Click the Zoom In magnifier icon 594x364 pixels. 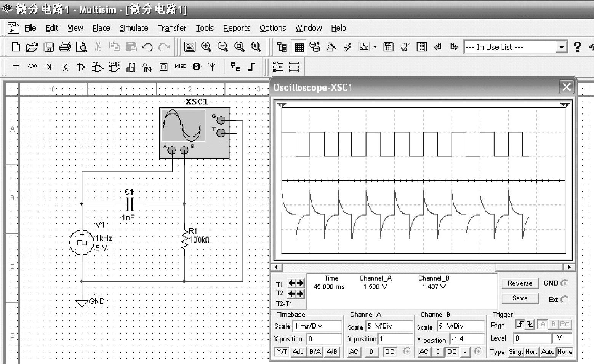click(x=207, y=47)
